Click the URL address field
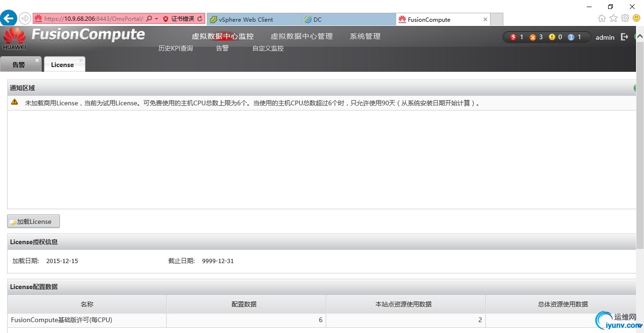 (x=93, y=19)
